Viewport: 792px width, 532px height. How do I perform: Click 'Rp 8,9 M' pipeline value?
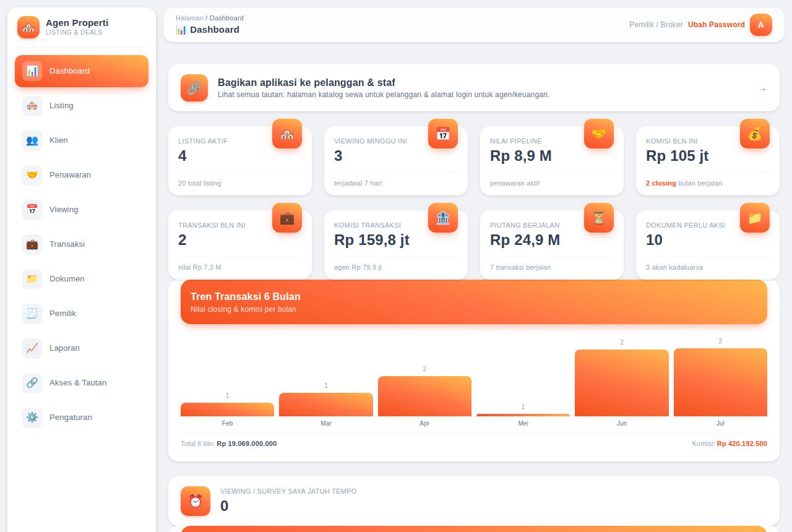pos(521,156)
